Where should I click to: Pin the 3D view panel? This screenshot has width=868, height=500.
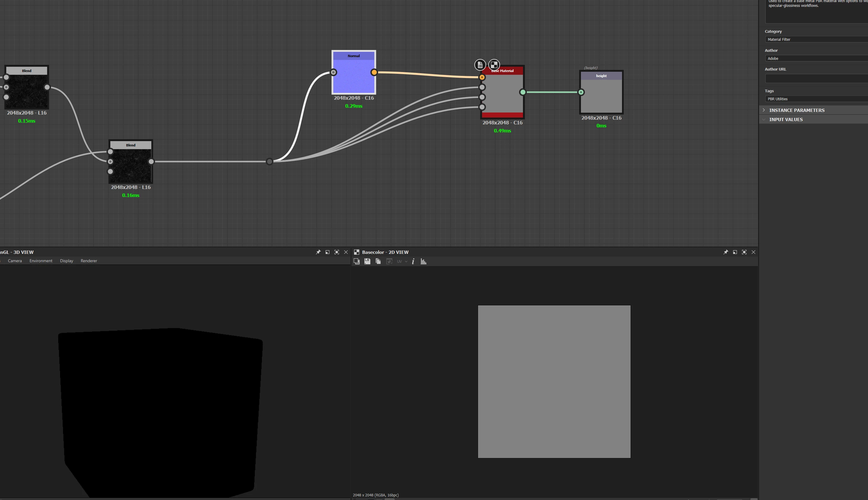318,252
